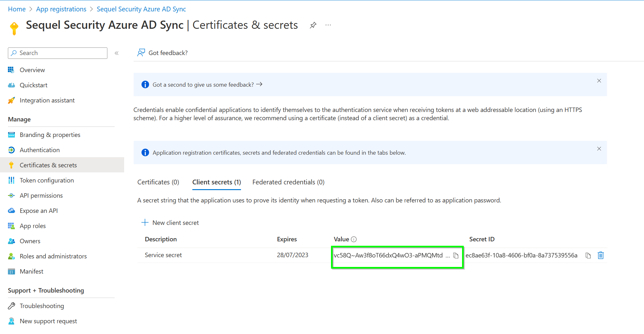Viewport: 644px width, 334px height.
Task: Dismiss the feedback banner
Action: coord(599,81)
